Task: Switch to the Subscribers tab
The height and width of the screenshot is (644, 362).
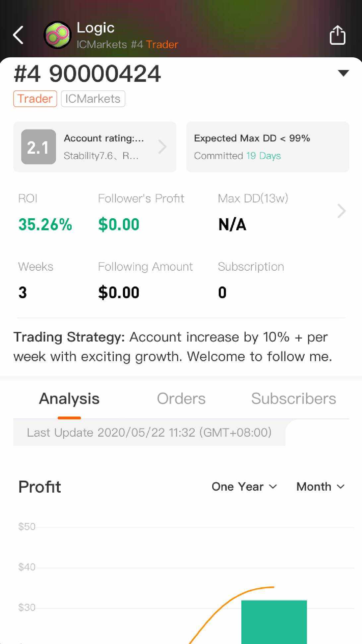Action: coord(293,399)
